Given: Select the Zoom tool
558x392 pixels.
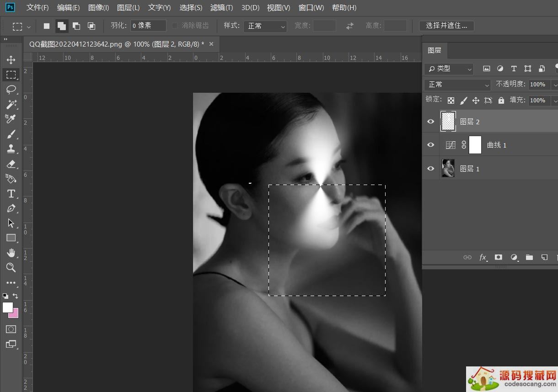Looking at the screenshot, I should [x=11, y=268].
